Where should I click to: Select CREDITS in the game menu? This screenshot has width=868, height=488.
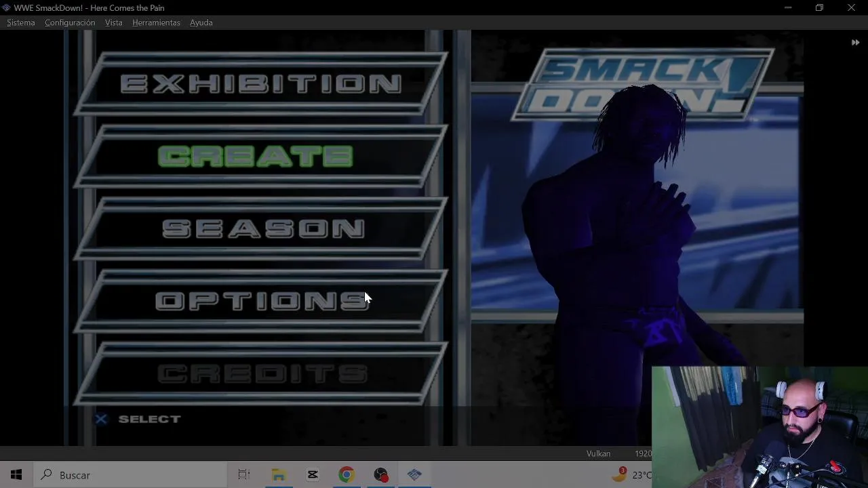point(261,373)
